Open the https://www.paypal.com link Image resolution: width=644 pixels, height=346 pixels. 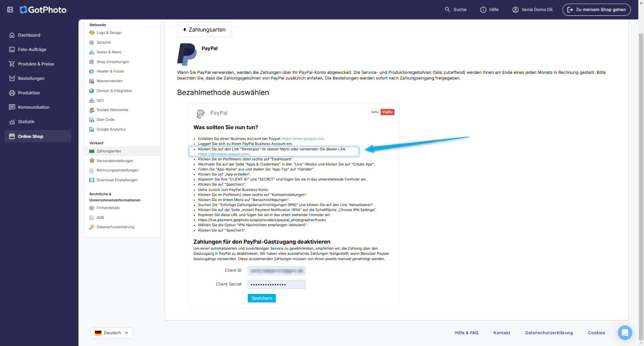[303, 139]
